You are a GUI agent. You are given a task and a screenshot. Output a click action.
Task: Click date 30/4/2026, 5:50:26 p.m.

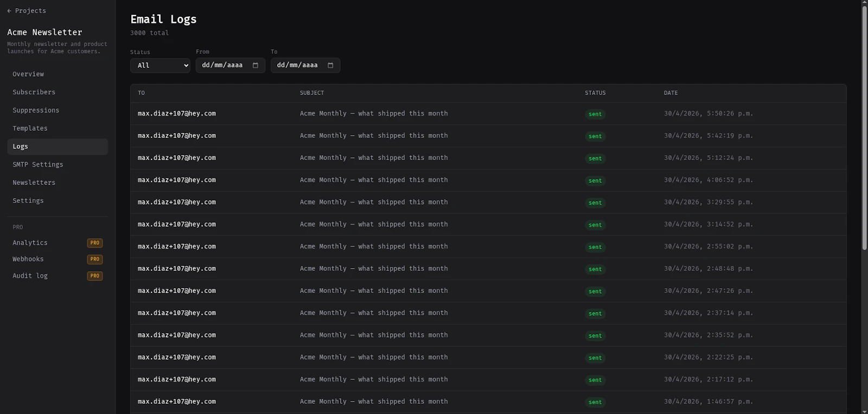(709, 114)
